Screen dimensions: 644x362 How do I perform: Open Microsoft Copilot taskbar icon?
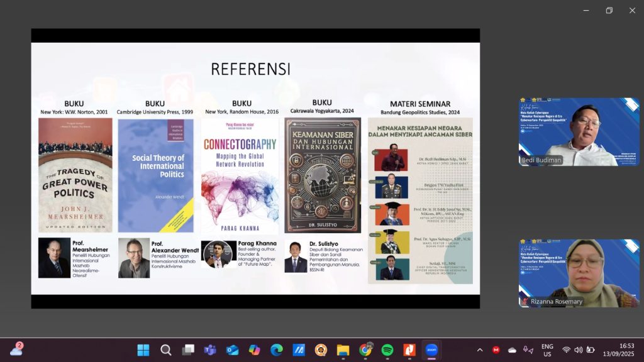(x=255, y=350)
